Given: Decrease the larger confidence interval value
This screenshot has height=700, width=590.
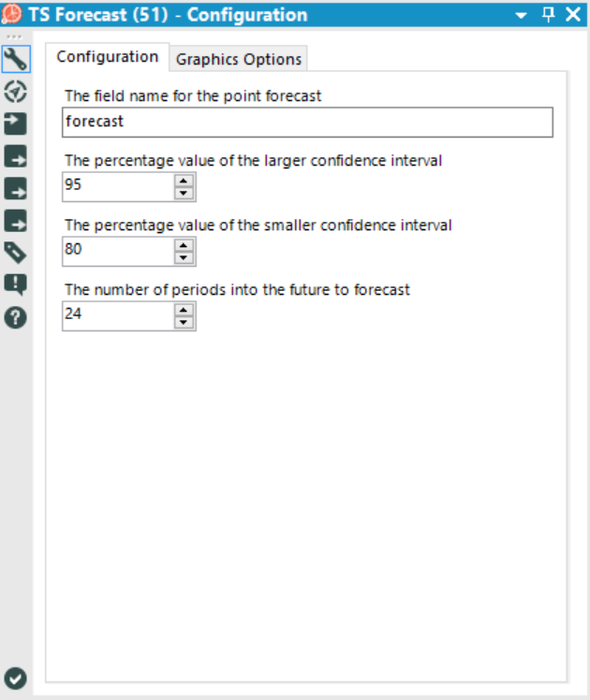Looking at the screenshot, I should tap(184, 193).
